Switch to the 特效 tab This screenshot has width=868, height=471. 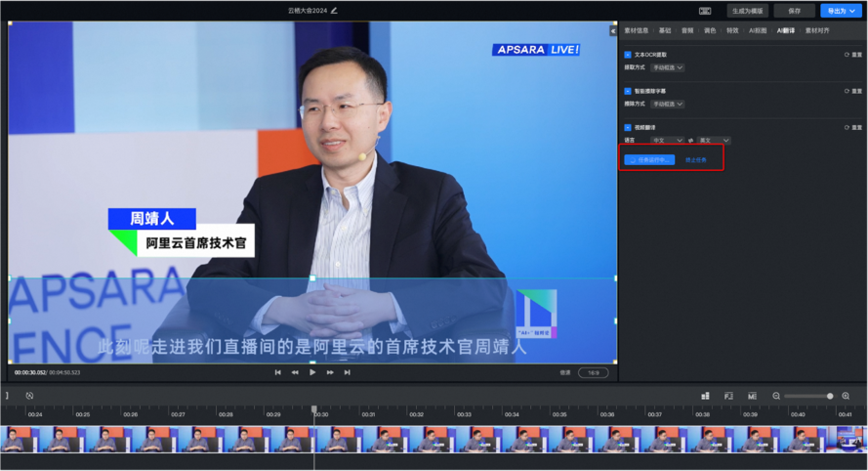[x=732, y=31]
